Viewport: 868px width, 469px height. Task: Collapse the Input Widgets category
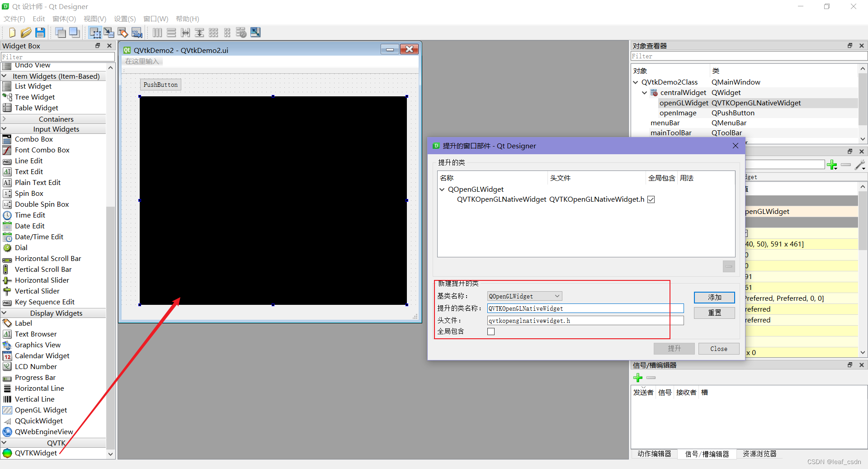[x=4, y=129]
